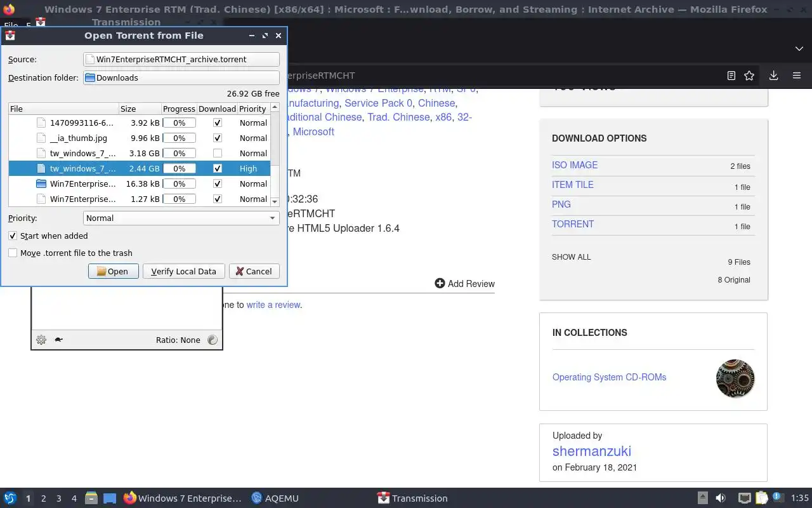Uncheck download for the 1.27 kB Win7Enterprise file

[218, 199]
